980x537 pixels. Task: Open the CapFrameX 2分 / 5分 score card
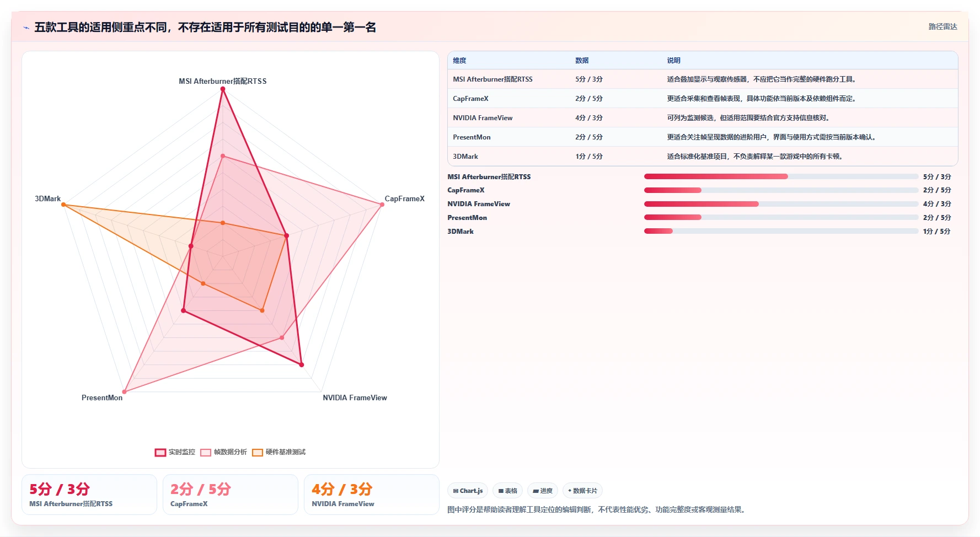[231, 495]
